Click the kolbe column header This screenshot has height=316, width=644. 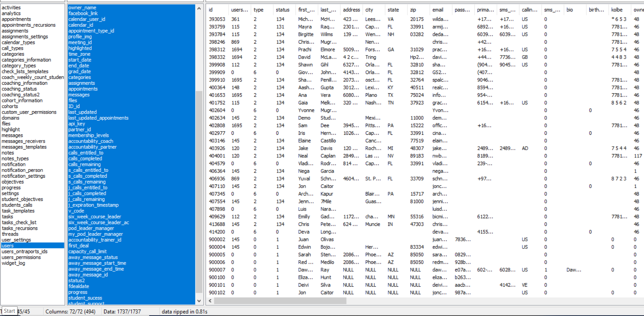(x=617, y=10)
